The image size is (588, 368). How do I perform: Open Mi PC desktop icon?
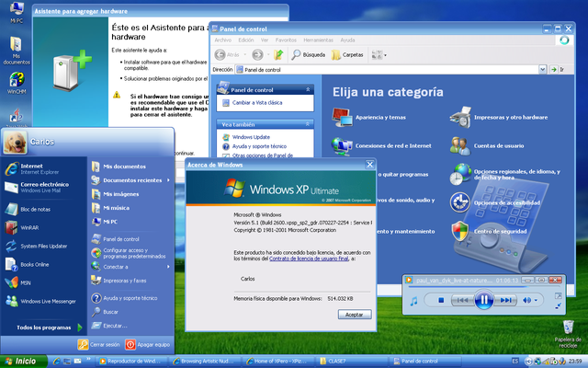(x=17, y=13)
